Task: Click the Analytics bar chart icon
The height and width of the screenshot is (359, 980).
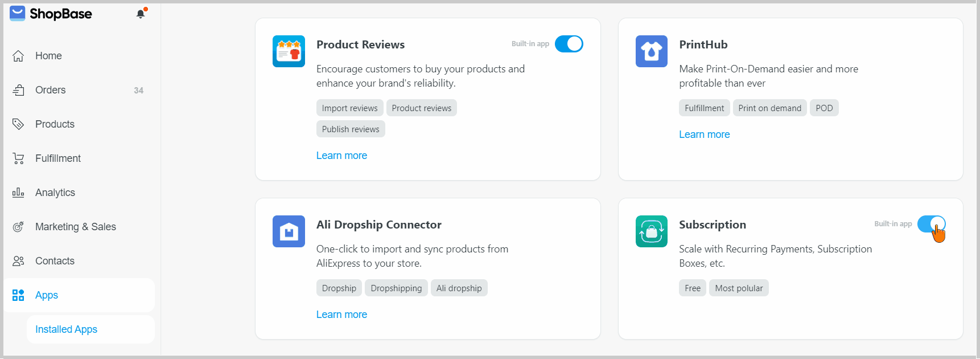Action: coord(18,193)
